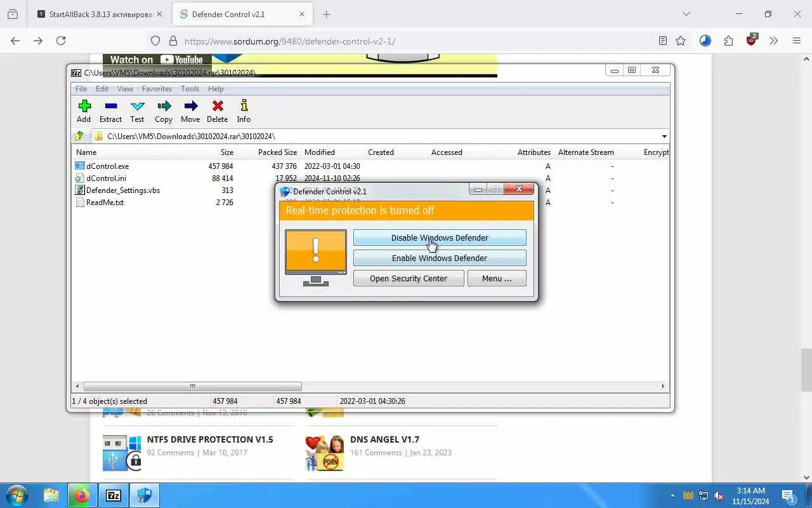Reload the current Firefox page
The image size is (812, 508).
[61, 41]
